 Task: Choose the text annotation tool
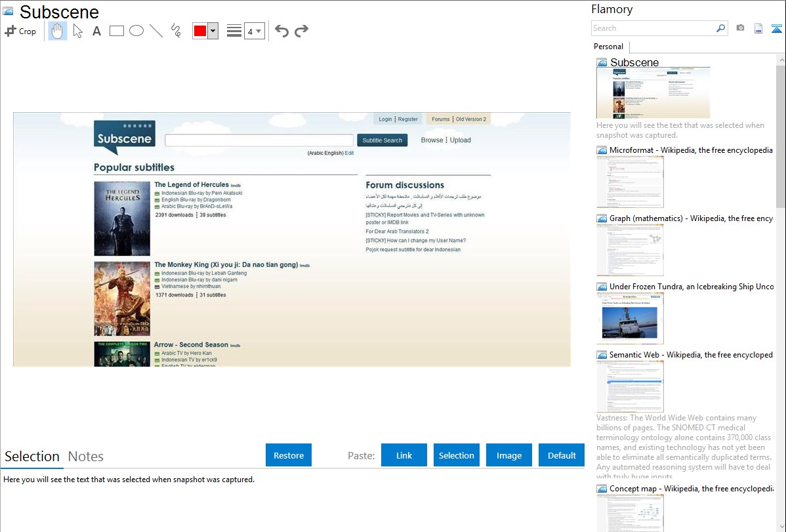click(96, 31)
